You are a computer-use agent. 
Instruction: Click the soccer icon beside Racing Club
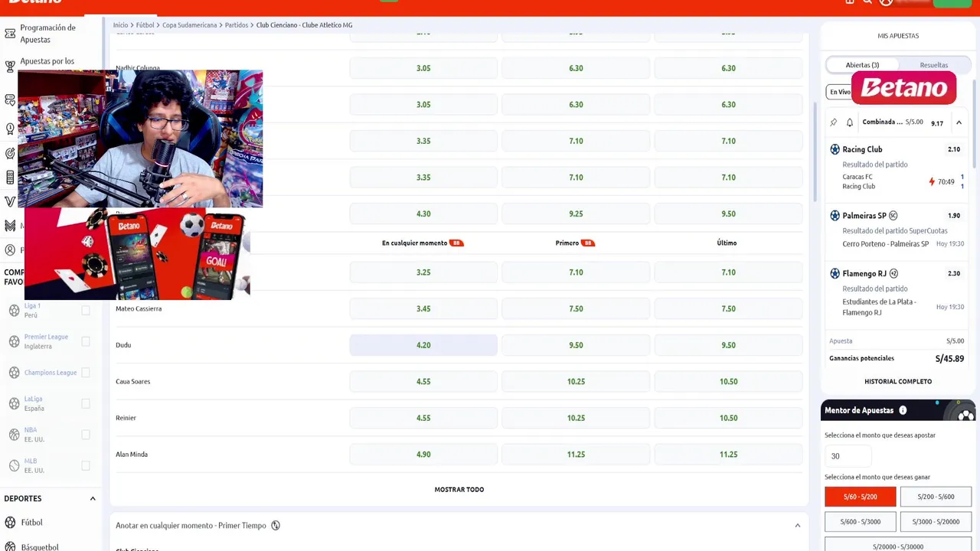click(835, 149)
